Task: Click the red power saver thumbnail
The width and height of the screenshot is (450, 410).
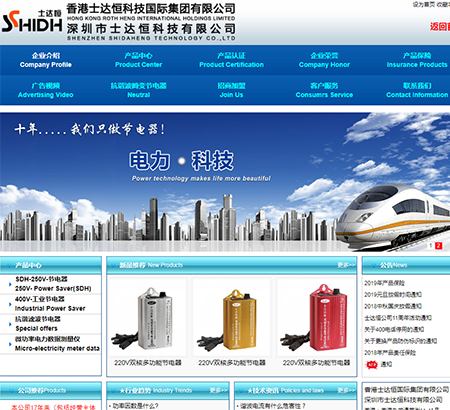Action: tap(316, 318)
